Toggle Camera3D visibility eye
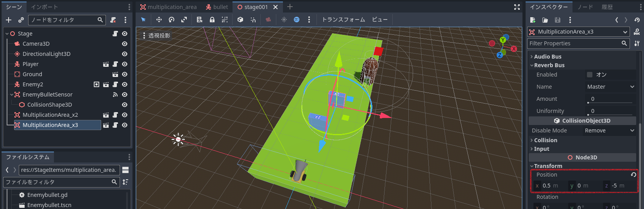This screenshot has width=644, height=209. point(125,44)
